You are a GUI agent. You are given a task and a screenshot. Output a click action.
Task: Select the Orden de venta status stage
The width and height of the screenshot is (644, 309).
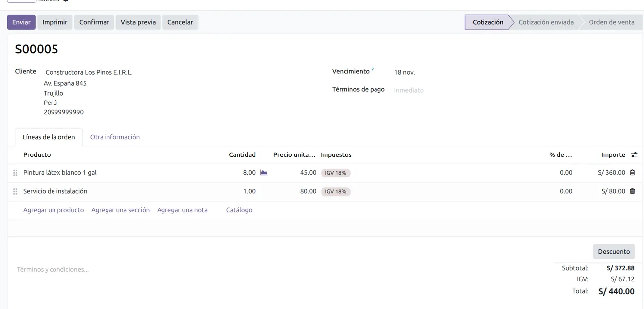click(x=611, y=22)
